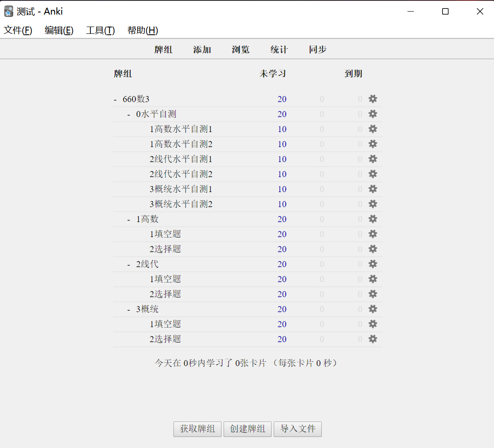This screenshot has width=494, height=448.
Task: Click 到期 column header
Action: click(x=353, y=74)
